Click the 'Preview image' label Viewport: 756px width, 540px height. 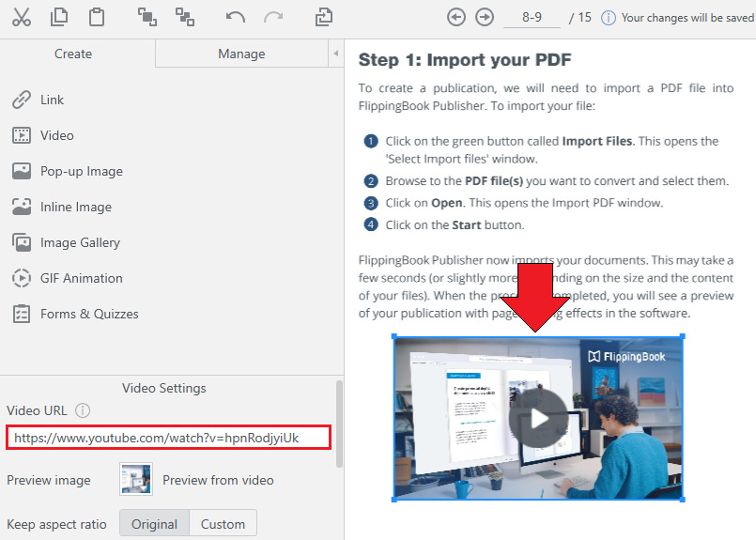tap(49, 480)
